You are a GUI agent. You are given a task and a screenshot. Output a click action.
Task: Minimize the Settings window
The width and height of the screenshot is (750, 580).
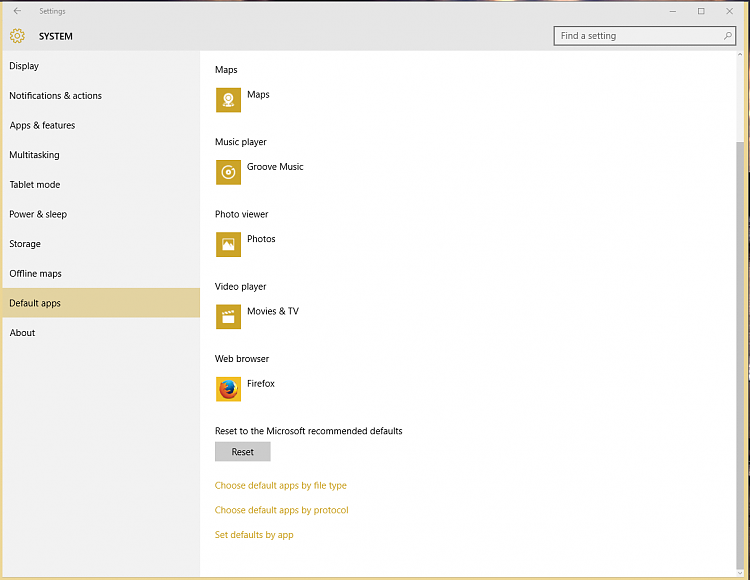click(x=673, y=11)
